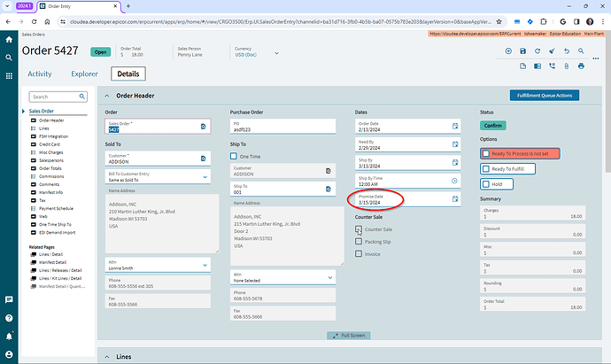Check the Ready To Fulfill checkbox

point(486,169)
